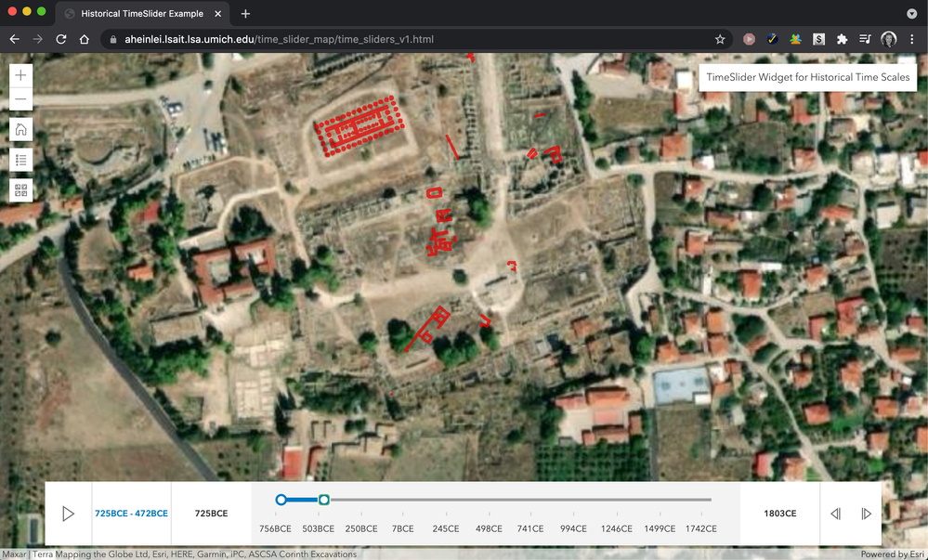Zoom out of the map
Screen dimensions: 928x560
pyautogui.click(x=20, y=99)
